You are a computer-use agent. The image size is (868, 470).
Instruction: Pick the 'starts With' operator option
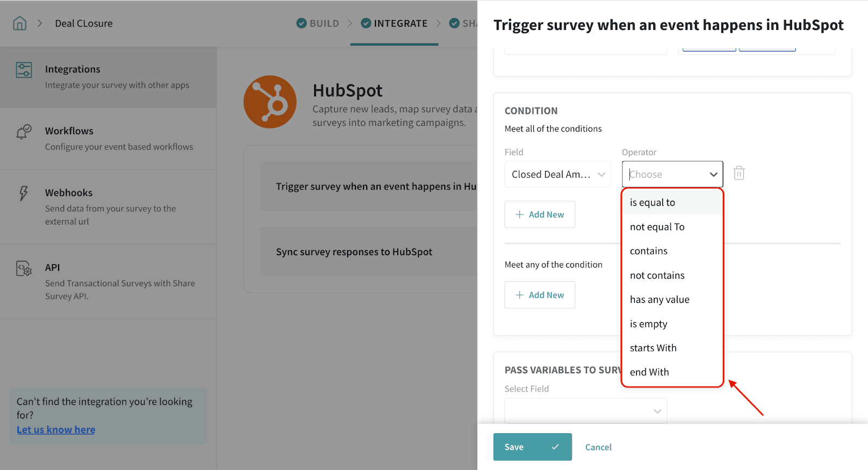pyautogui.click(x=653, y=348)
